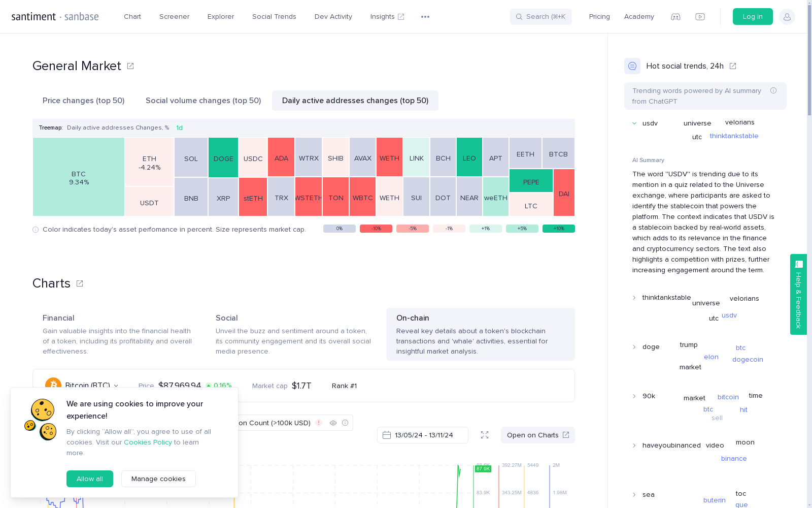Open the Dev Activity page

point(333,17)
